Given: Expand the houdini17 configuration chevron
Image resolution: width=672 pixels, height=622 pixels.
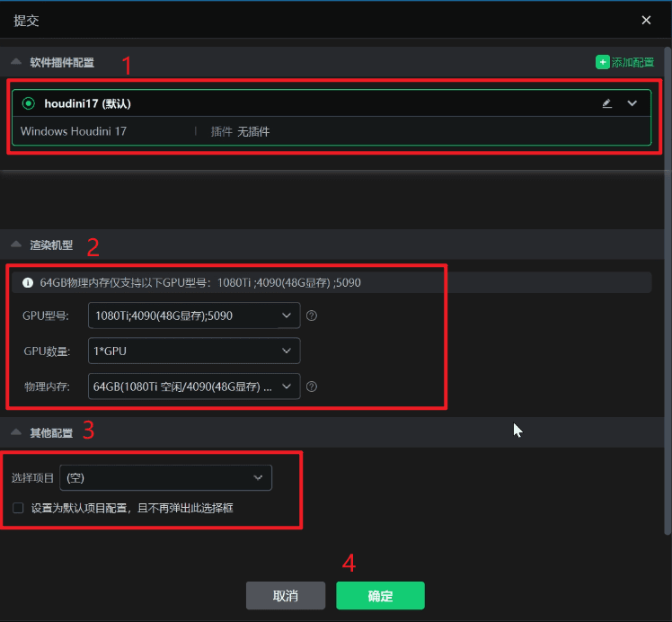Looking at the screenshot, I should (x=632, y=103).
